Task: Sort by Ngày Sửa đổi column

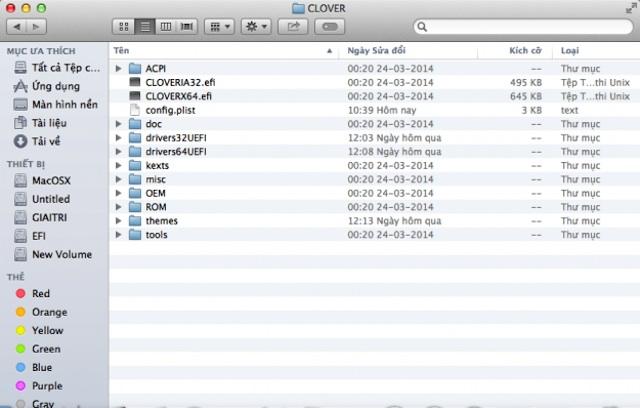Action: (408, 51)
